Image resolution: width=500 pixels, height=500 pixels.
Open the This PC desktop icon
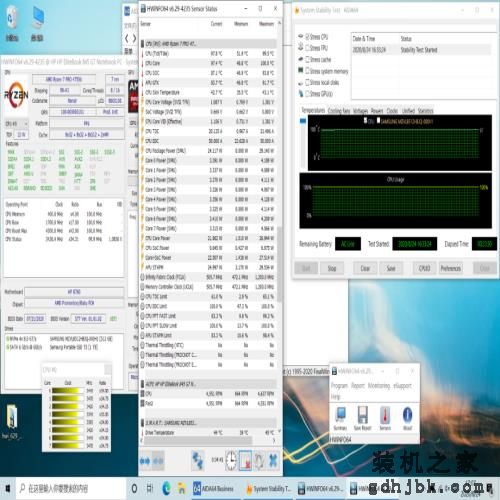pyautogui.click(x=37, y=24)
